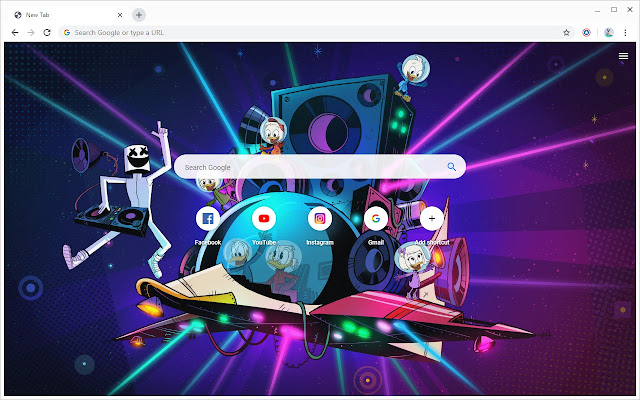
Task: Open a new tab with plus button
Action: [x=139, y=15]
